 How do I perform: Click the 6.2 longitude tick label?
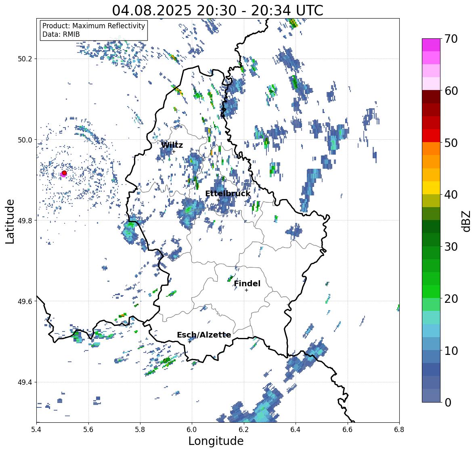click(x=244, y=429)
